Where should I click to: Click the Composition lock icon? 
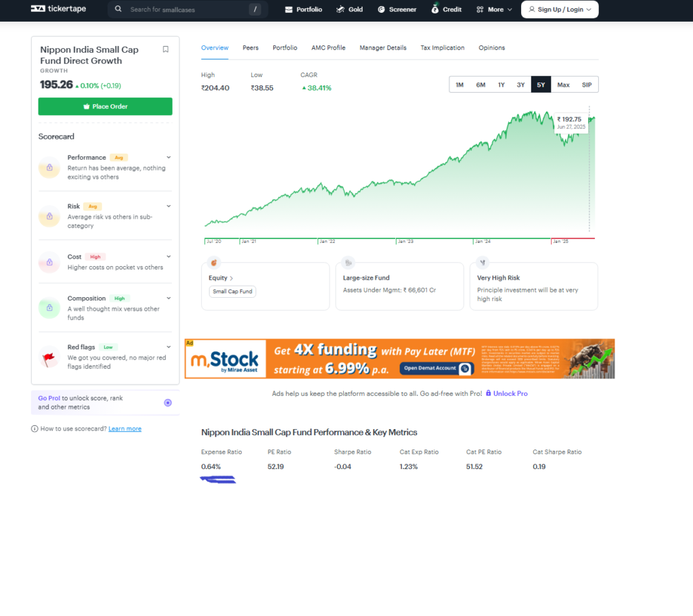tap(49, 308)
